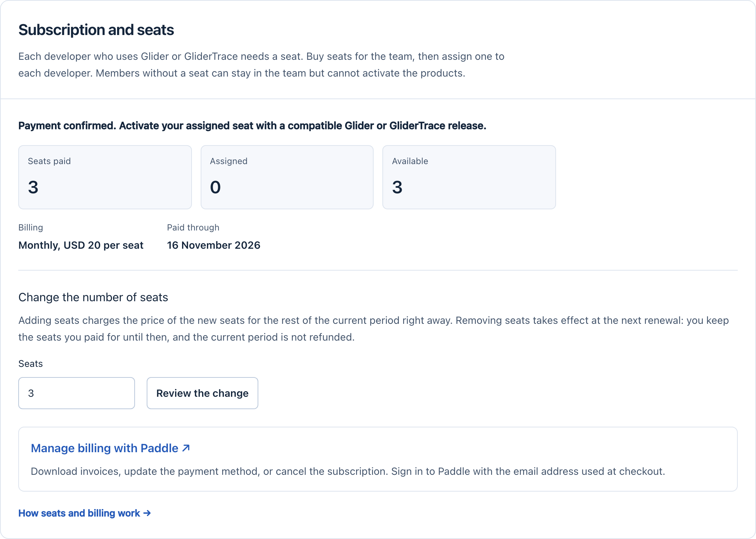
Task: Click the Subscription and seats heading
Action: click(96, 30)
